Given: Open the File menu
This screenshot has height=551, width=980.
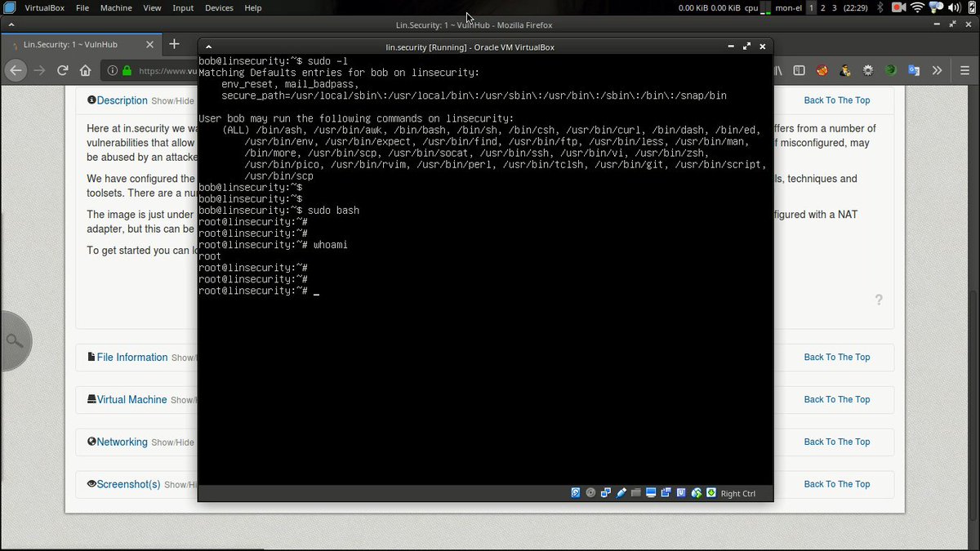Looking at the screenshot, I should pos(82,7).
